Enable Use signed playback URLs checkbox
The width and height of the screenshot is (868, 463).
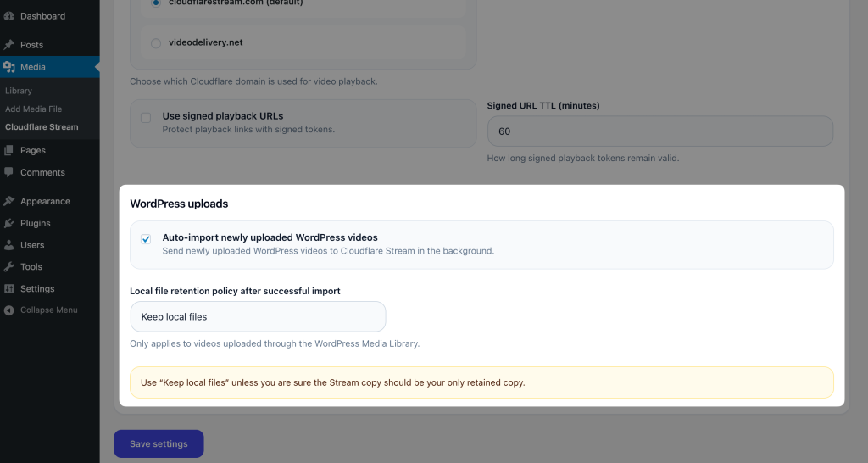[146, 118]
